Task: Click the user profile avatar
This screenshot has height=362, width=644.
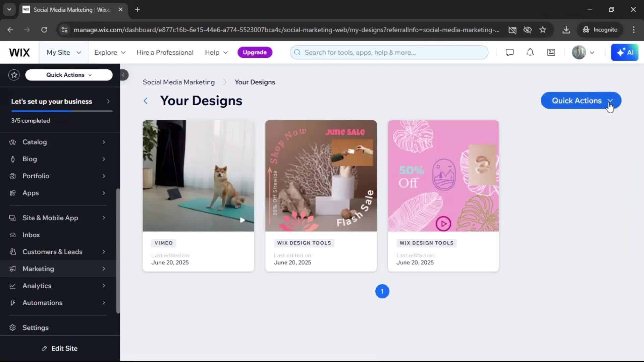Action: (x=579, y=52)
